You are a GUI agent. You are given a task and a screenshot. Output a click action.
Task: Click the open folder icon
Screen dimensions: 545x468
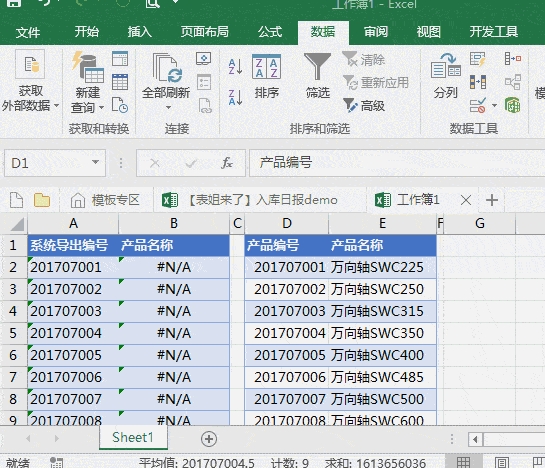click(x=42, y=200)
